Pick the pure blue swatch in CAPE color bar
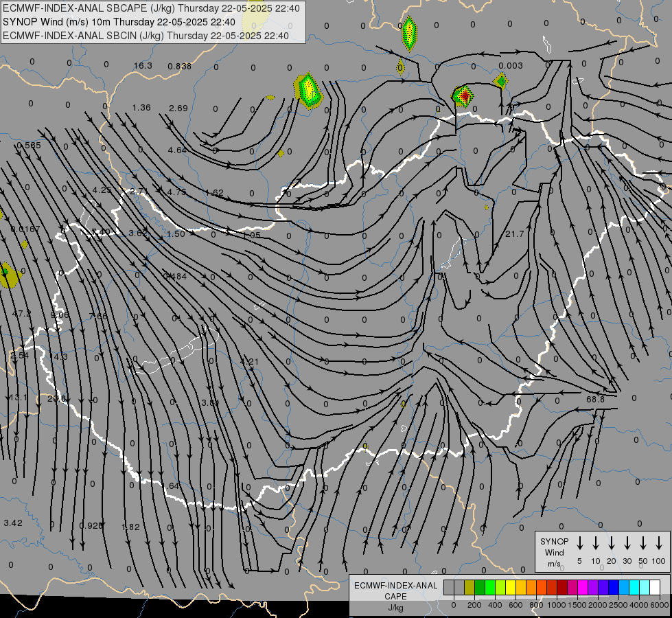Screen dimensions: 672x618 pos(614,587)
